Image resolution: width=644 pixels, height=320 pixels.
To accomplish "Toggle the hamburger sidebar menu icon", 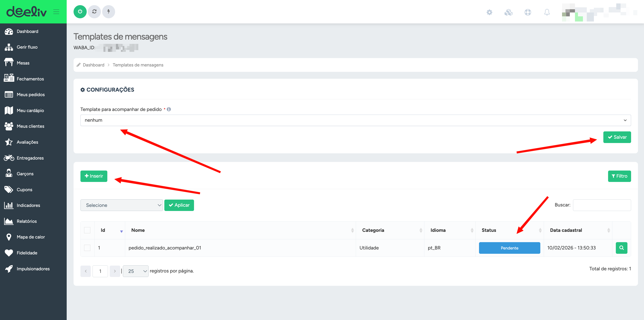I will click(56, 12).
